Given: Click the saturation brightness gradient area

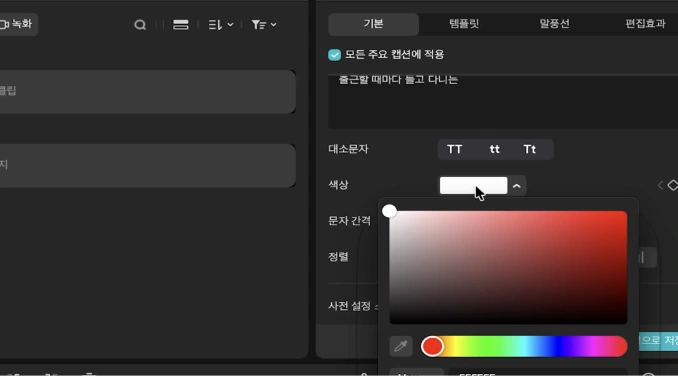Looking at the screenshot, I should point(508,268).
